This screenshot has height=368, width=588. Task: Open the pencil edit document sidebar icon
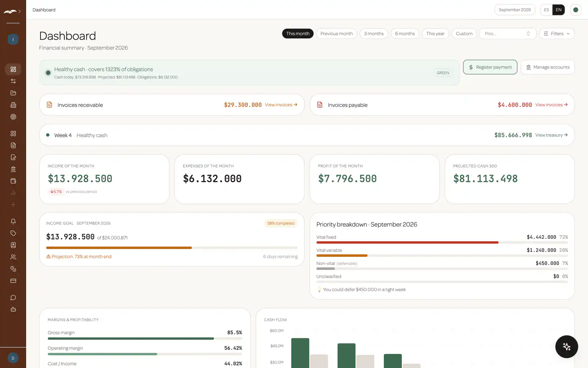[13, 157]
